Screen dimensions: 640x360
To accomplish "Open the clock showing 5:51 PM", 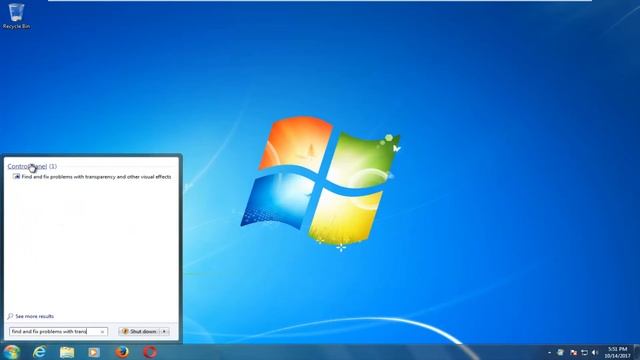I will pos(617,352).
